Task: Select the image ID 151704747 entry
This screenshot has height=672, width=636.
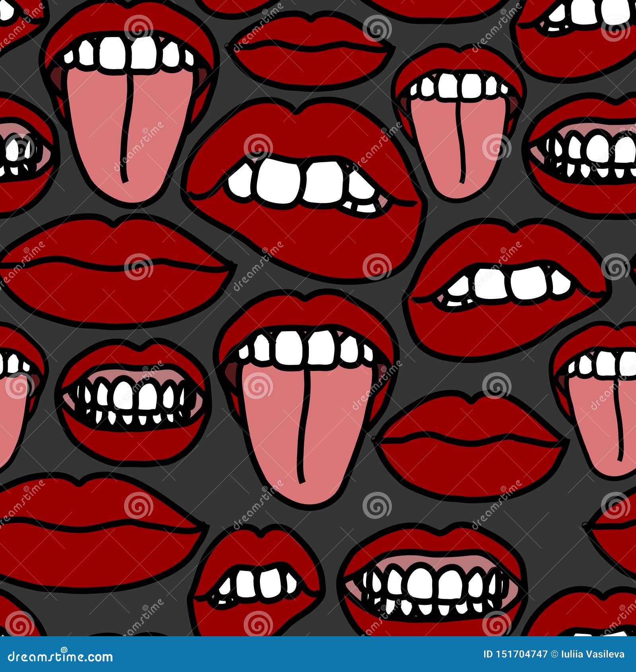Action: tap(515, 654)
